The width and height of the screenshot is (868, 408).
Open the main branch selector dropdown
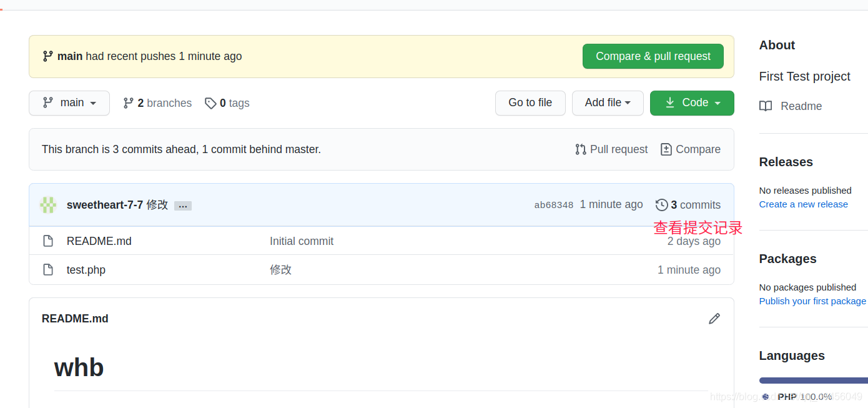tap(69, 103)
